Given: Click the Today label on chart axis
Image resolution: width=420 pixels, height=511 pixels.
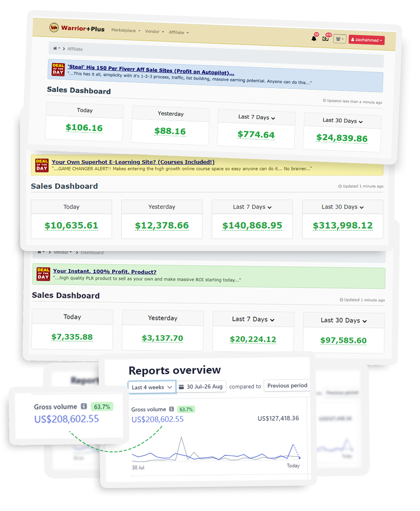Looking at the screenshot, I should pos(293,466).
